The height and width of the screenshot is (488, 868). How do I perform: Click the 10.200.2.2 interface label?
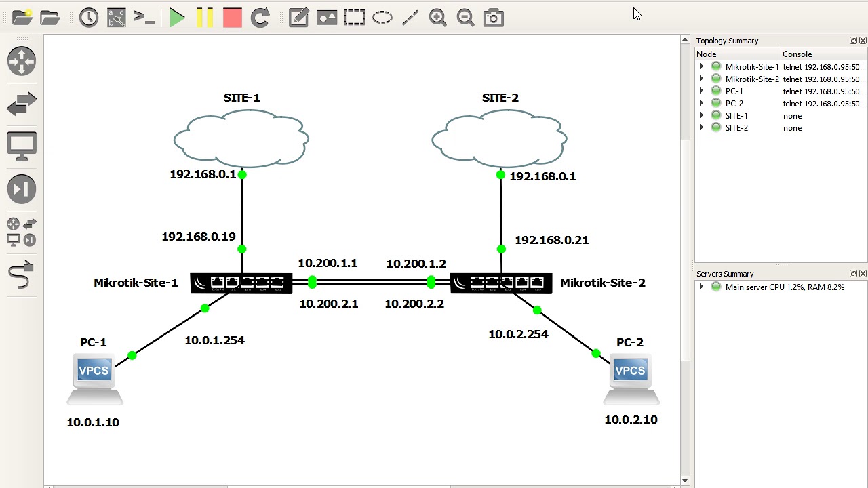click(x=414, y=304)
